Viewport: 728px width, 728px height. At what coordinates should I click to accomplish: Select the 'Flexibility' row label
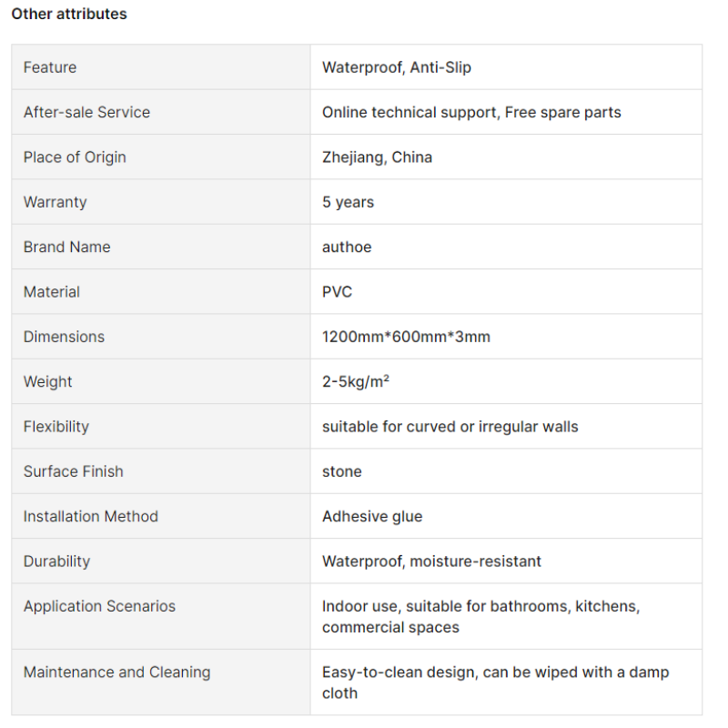(x=56, y=427)
